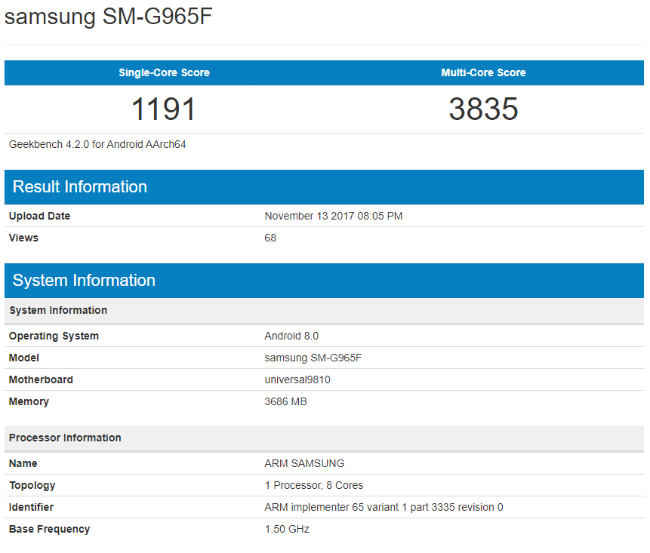Select the Upload Date label
650x553 pixels.
point(39,216)
